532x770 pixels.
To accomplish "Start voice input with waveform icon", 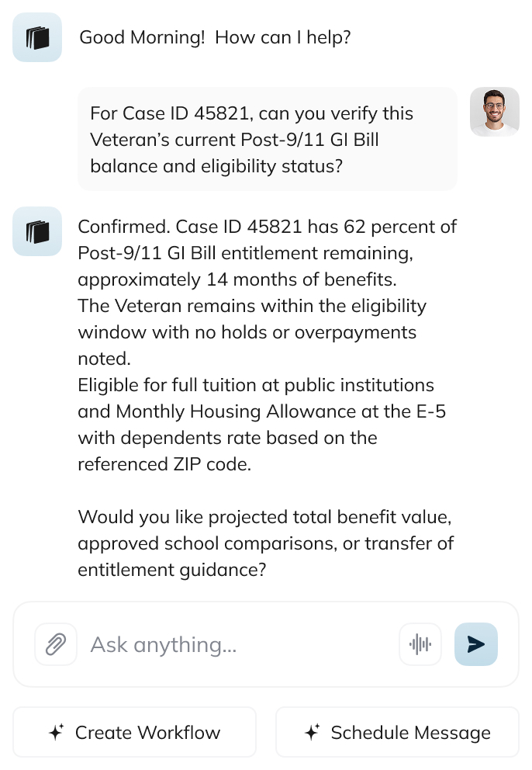I will tap(420, 644).
